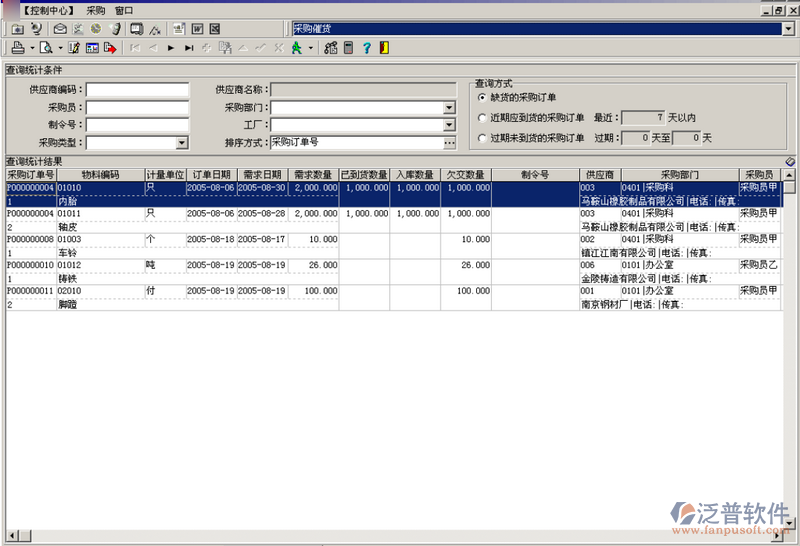Click ellipsis button beside 排序方式 field
The image size is (800, 546).
click(450, 143)
